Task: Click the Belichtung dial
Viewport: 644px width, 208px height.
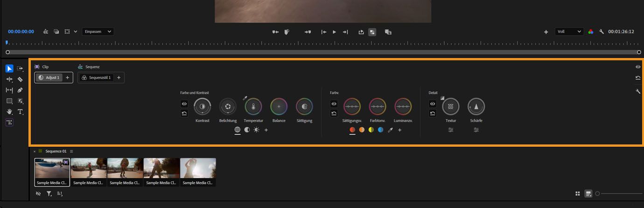Action: coord(228,107)
